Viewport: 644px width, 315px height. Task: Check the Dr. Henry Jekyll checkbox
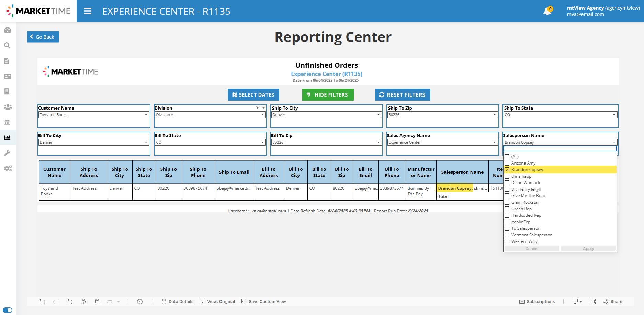507,189
